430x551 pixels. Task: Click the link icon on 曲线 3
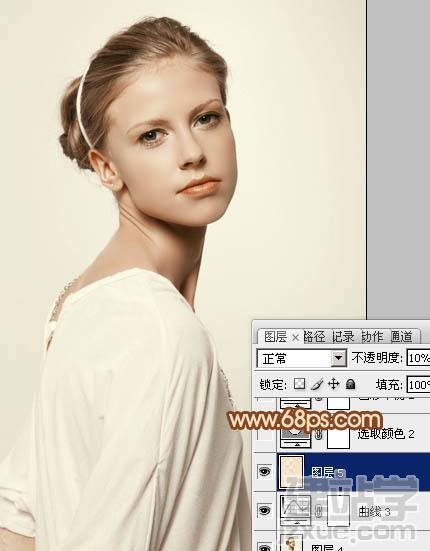[x=319, y=511]
